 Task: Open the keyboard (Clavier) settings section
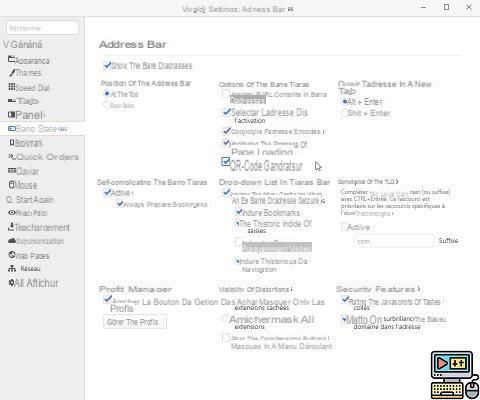pos(23,171)
